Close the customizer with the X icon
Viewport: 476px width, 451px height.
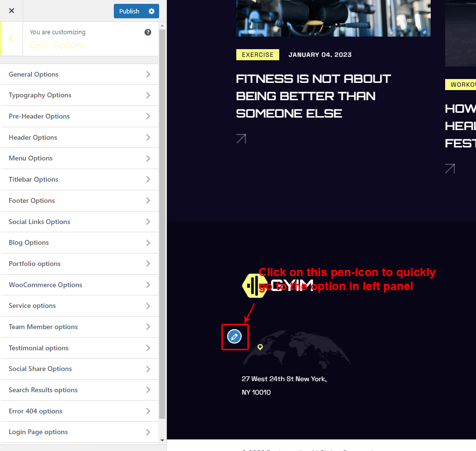pyautogui.click(x=12, y=11)
